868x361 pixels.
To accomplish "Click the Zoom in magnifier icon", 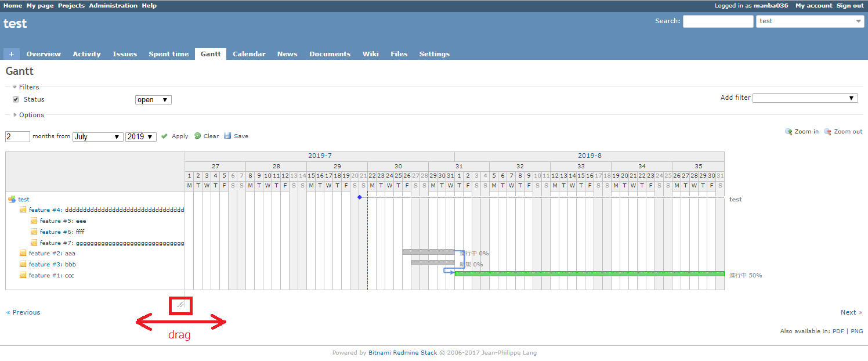I will (x=789, y=131).
